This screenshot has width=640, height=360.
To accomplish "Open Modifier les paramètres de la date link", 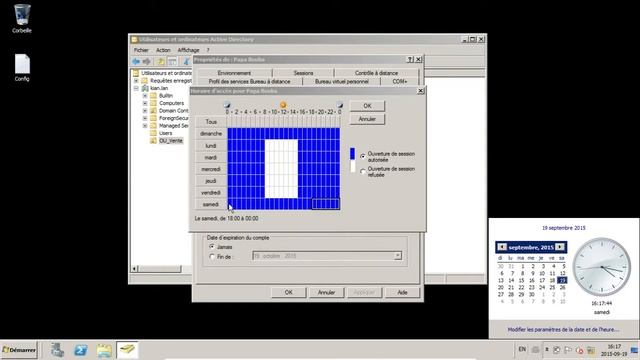I will 563,329.
